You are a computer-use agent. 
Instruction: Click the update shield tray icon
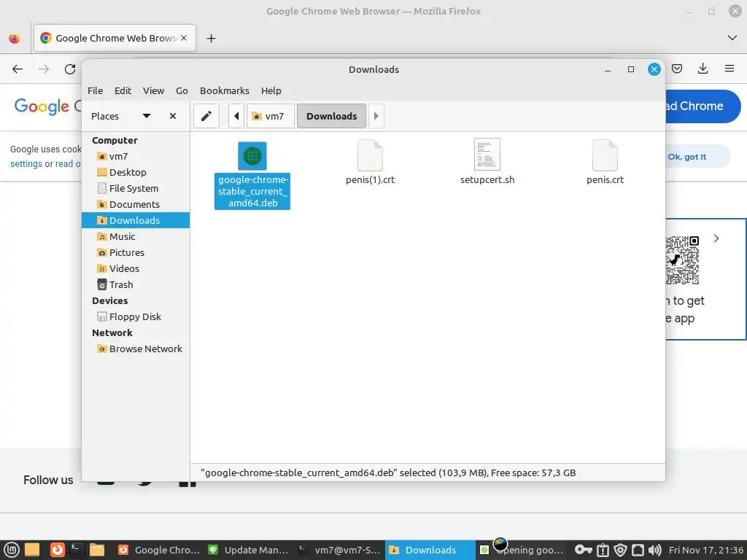pos(620,550)
